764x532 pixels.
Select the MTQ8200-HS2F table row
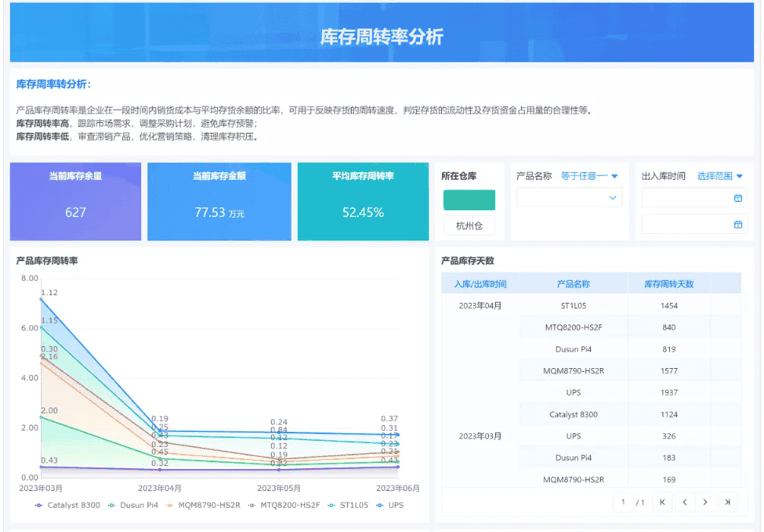tap(630, 328)
